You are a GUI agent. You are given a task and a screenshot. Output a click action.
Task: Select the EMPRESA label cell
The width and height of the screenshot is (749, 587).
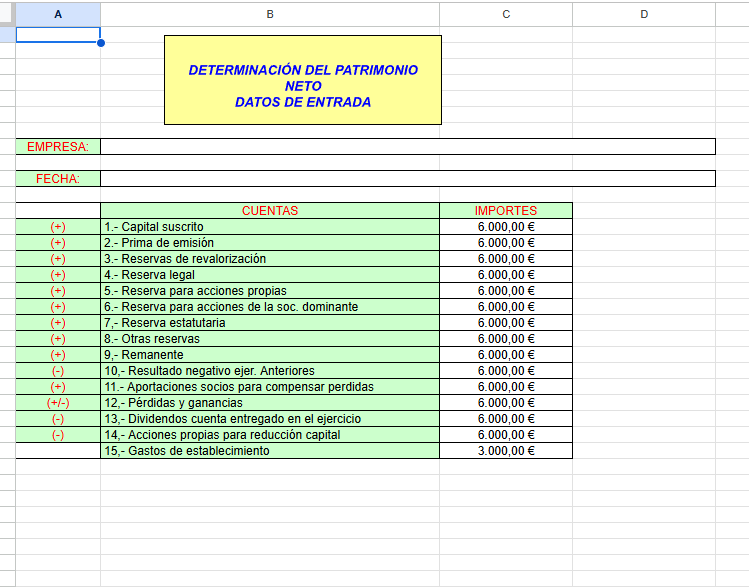click(58, 147)
